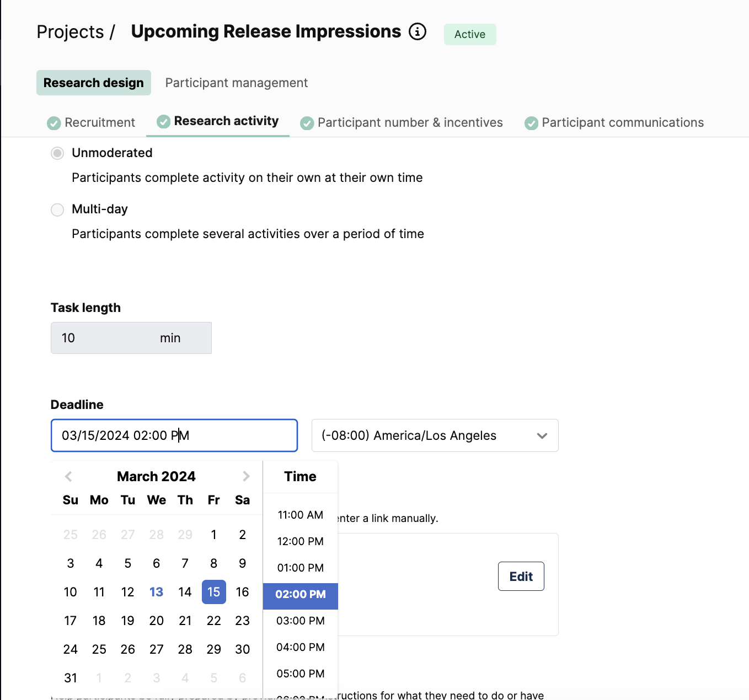
Task: Select today's date 13 in calendar
Action: pos(157,592)
